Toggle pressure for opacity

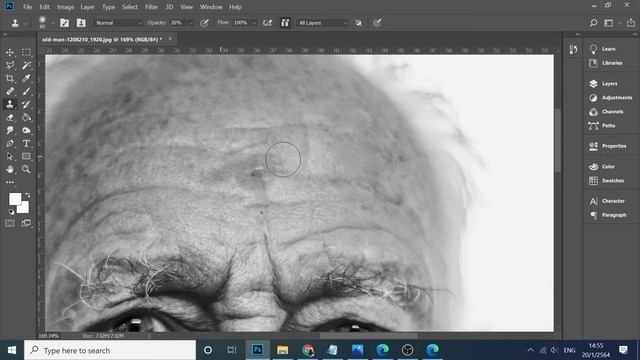pyautogui.click(x=204, y=23)
